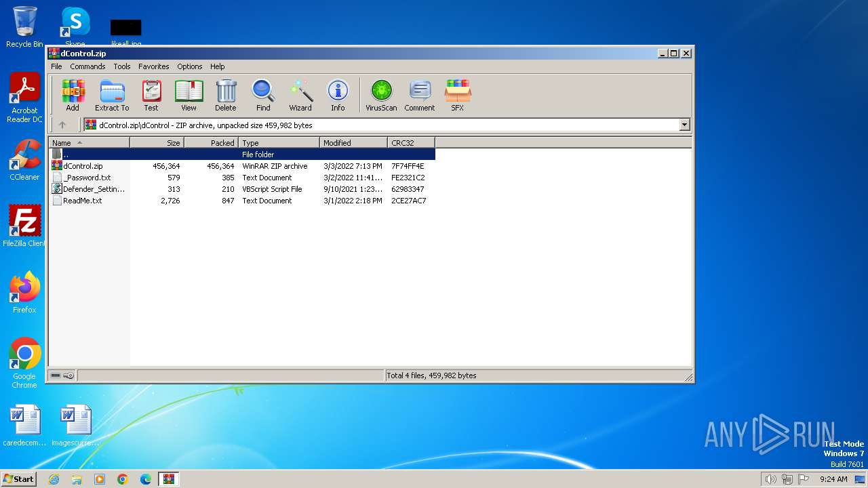Open Firefox desktop shortcut
Viewport: 868px width, 488px height.
(24, 293)
